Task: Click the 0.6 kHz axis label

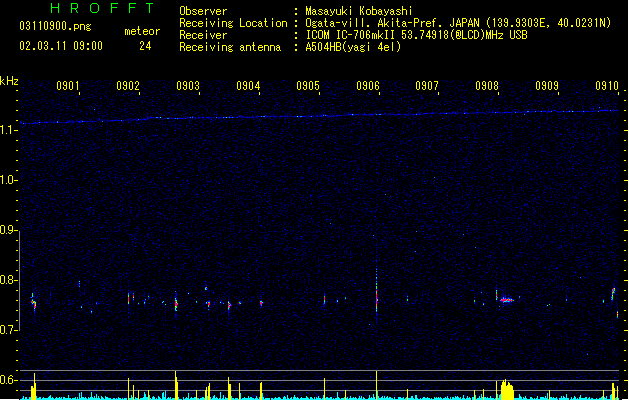Action: pyautogui.click(x=8, y=380)
